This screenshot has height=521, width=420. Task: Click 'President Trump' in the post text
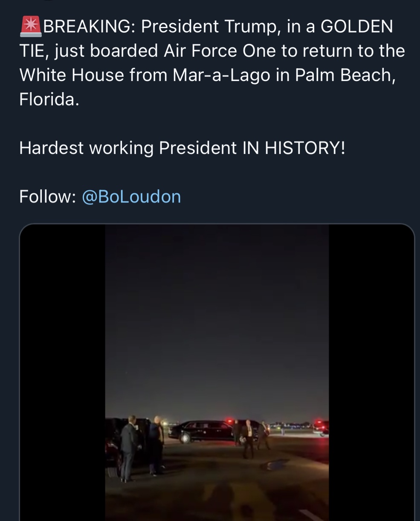[210, 26]
